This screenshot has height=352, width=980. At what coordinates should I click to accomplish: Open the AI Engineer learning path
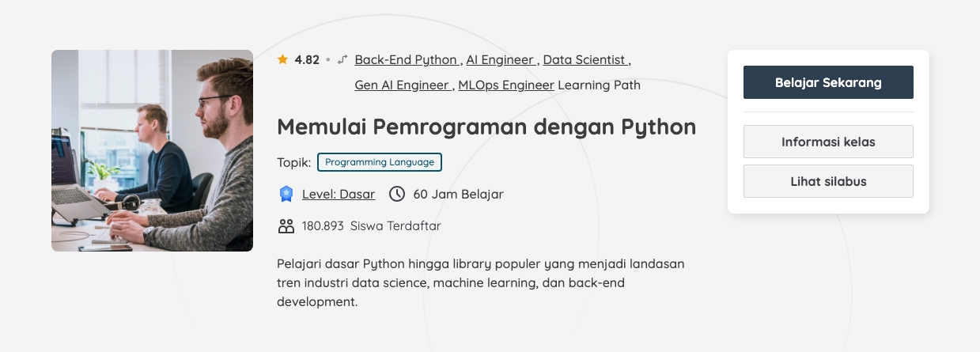tap(501, 59)
